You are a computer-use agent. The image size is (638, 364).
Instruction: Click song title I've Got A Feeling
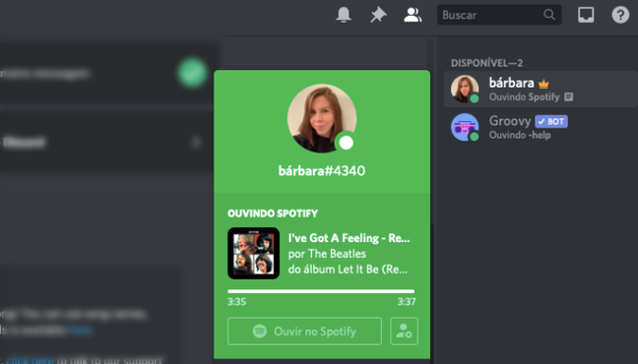349,238
